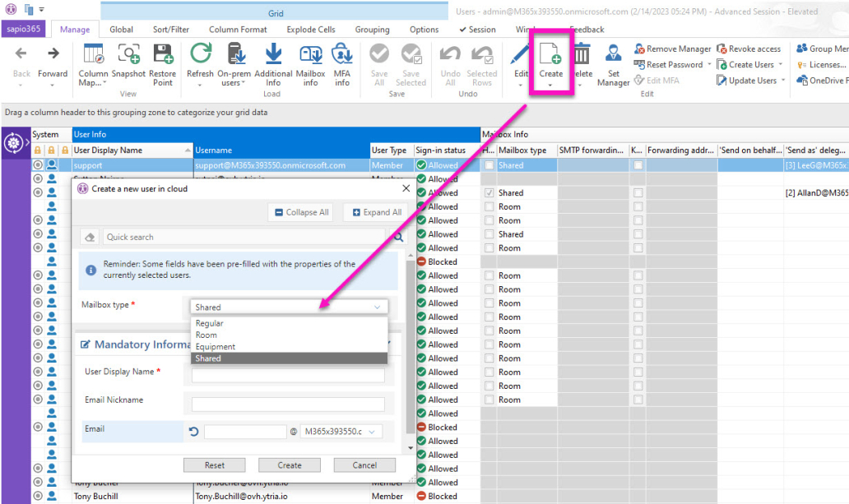Click the dialog vertical scrollbar
The height and width of the screenshot is (504, 849).
tap(410, 346)
